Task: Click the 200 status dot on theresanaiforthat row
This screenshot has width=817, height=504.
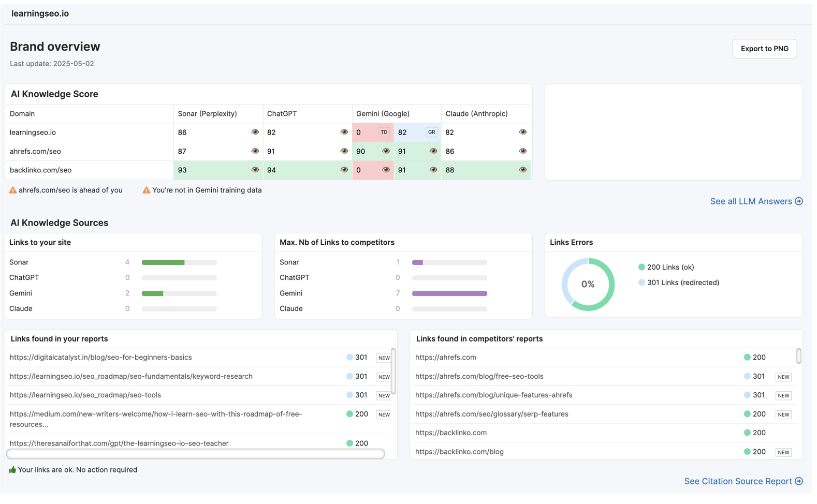Action: (349, 443)
